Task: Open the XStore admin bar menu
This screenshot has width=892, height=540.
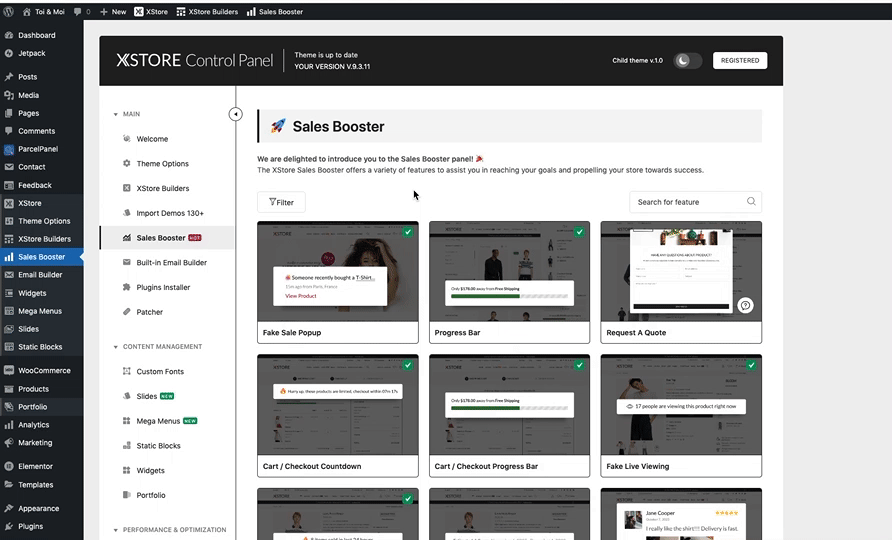Action: 151,11
